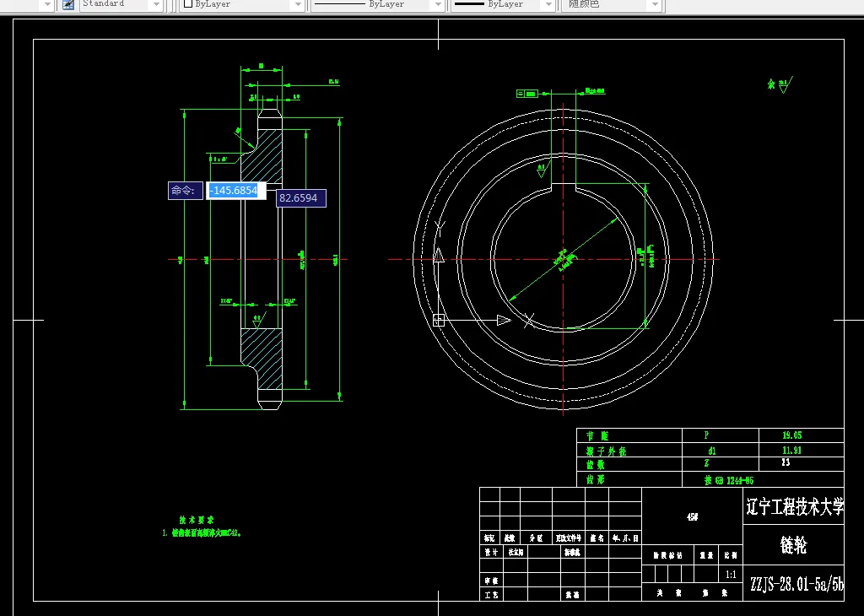Open the Standard text style dropdown
Screen dimensions: 864x616
tap(156, 4)
